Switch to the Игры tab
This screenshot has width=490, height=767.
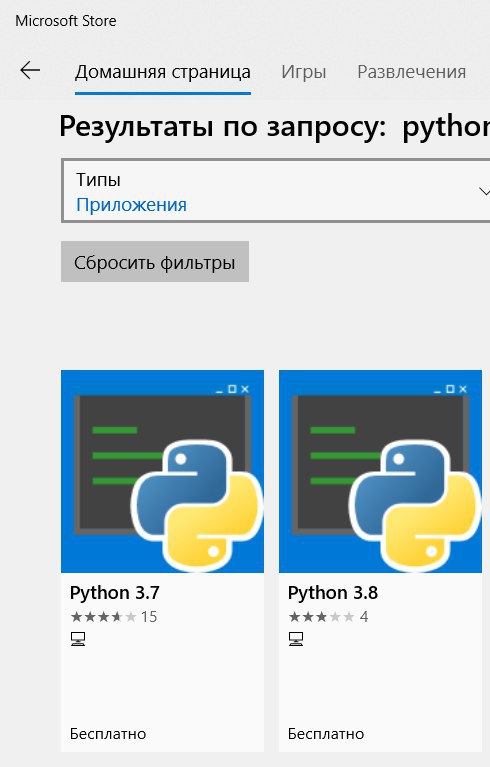303,72
